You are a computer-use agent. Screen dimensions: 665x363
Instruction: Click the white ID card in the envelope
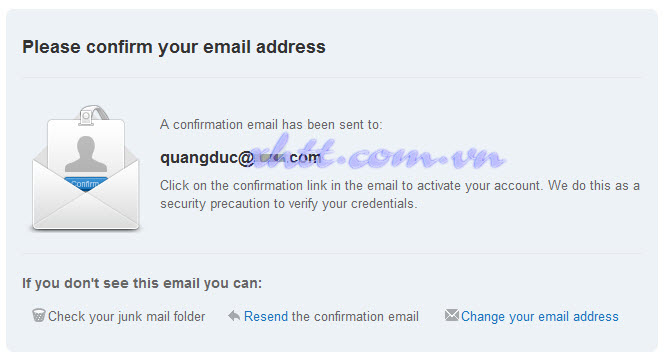[x=86, y=148]
